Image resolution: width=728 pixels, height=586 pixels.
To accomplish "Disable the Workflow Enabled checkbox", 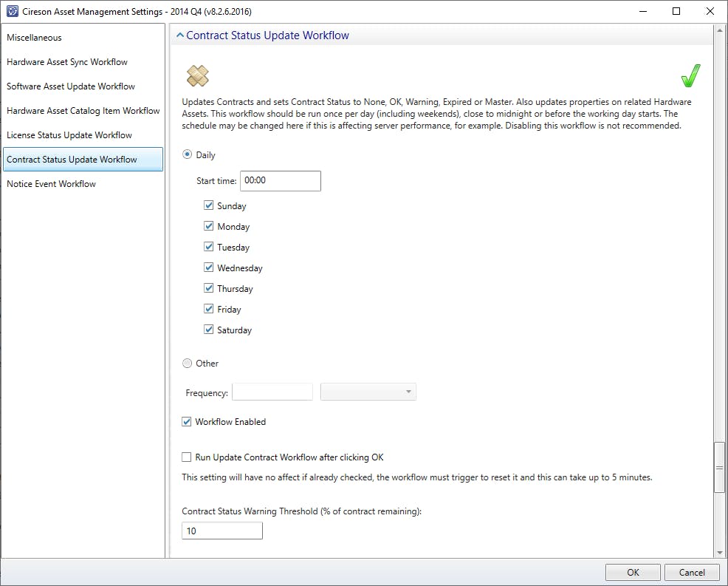I will coord(187,422).
